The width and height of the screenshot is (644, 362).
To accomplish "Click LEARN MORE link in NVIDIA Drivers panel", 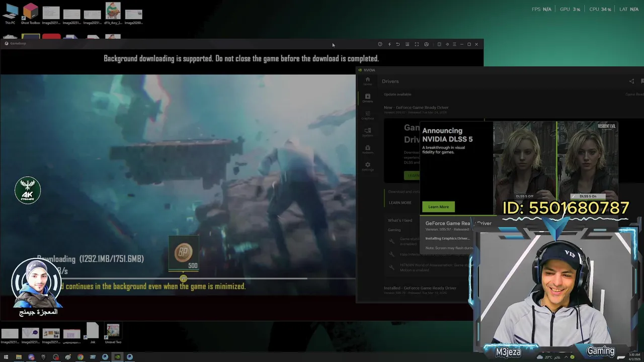I will [400, 203].
